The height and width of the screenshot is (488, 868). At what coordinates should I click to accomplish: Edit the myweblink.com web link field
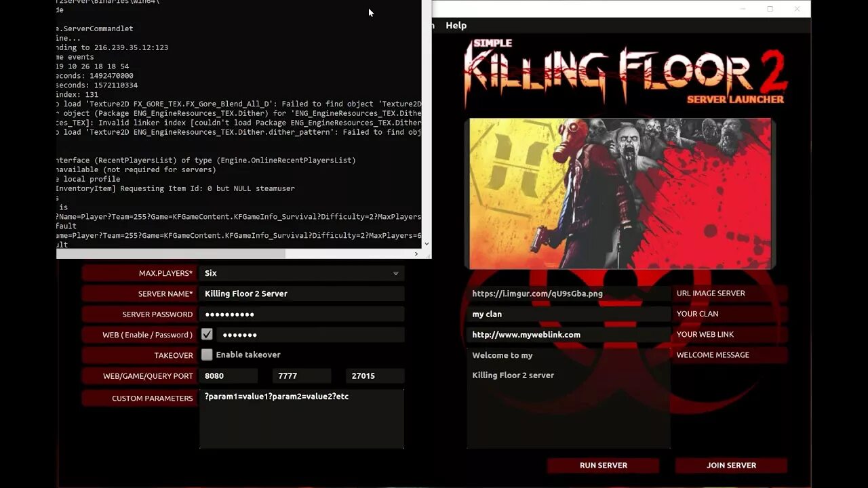pos(568,335)
